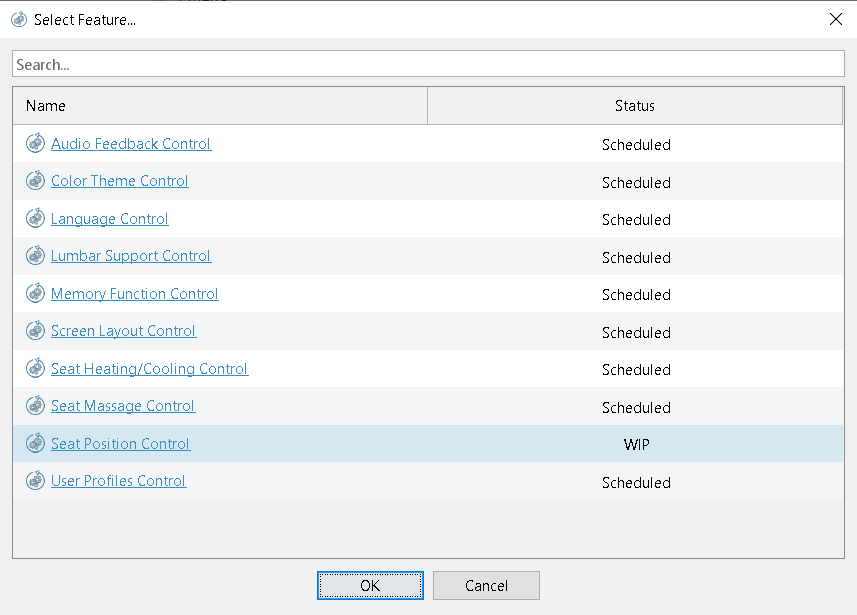Screen dimensions: 857x615
Task: Select the WIP status cell
Action: click(x=636, y=444)
